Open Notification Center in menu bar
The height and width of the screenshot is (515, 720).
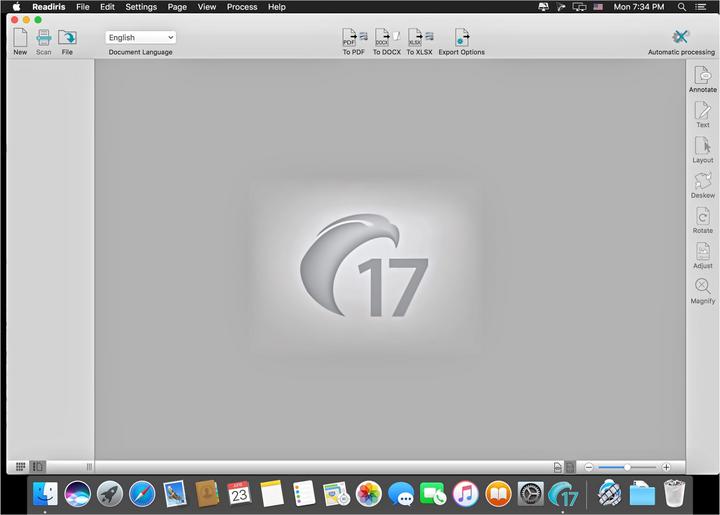[701, 7]
